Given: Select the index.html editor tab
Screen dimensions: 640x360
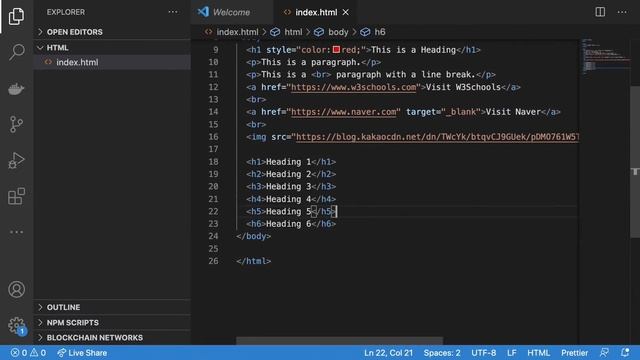Looking at the screenshot, I should coord(316,12).
